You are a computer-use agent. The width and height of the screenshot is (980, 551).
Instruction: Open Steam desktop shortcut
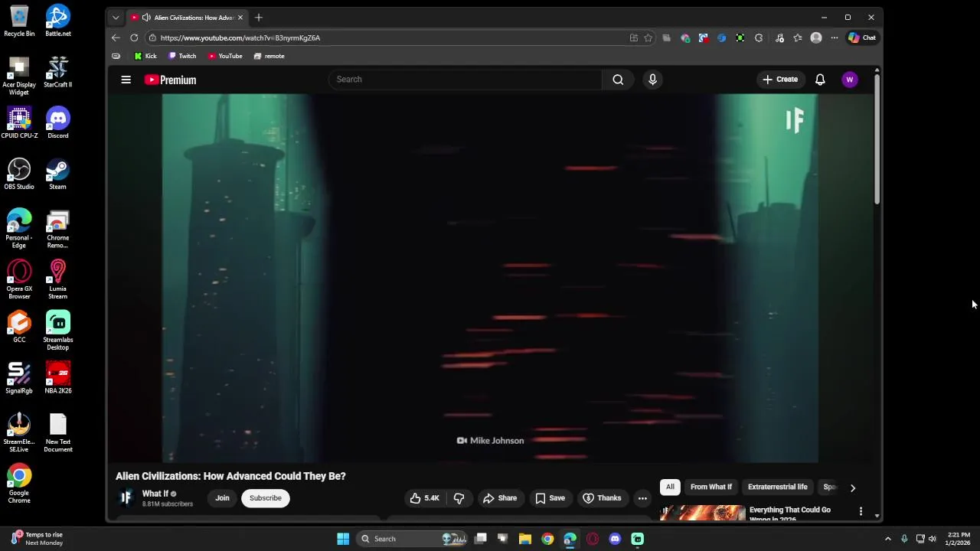(57, 174)
